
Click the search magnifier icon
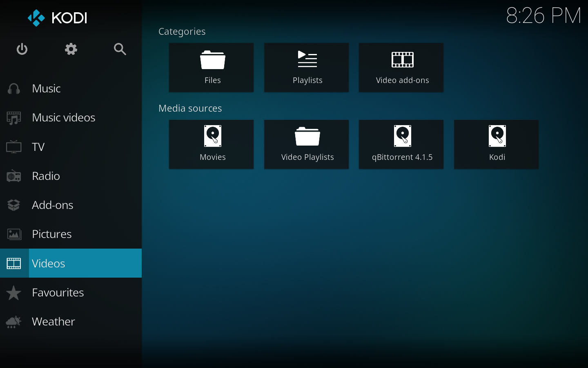(120, 49)
